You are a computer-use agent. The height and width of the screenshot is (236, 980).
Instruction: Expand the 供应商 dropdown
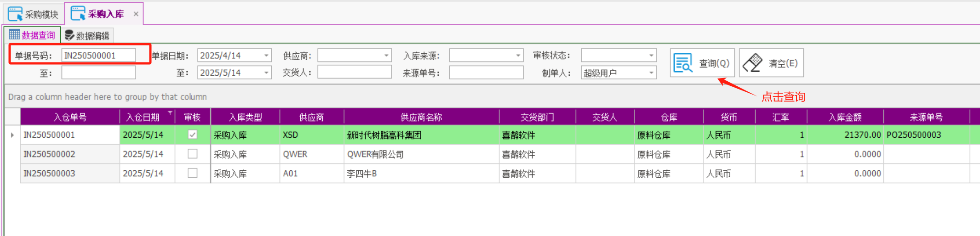tap(386, 56)
